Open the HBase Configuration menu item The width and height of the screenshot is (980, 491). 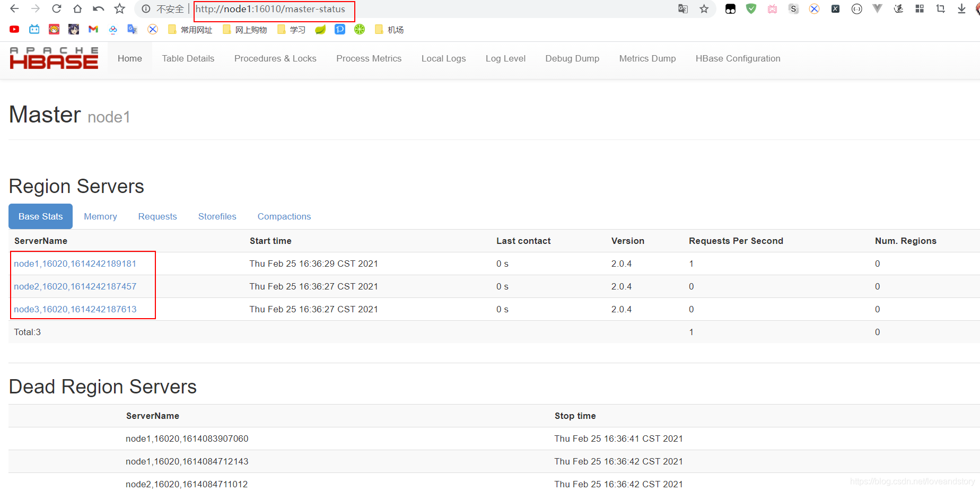coord(738,58)
